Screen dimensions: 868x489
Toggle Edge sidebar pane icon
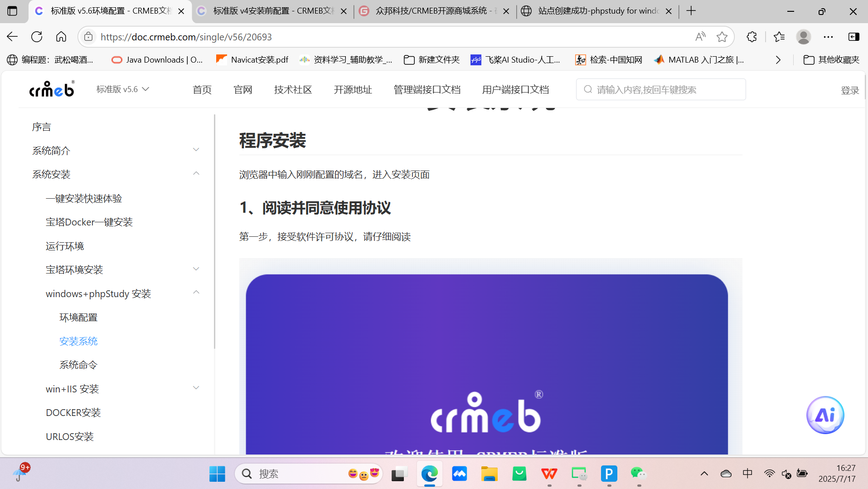(854, 37)
